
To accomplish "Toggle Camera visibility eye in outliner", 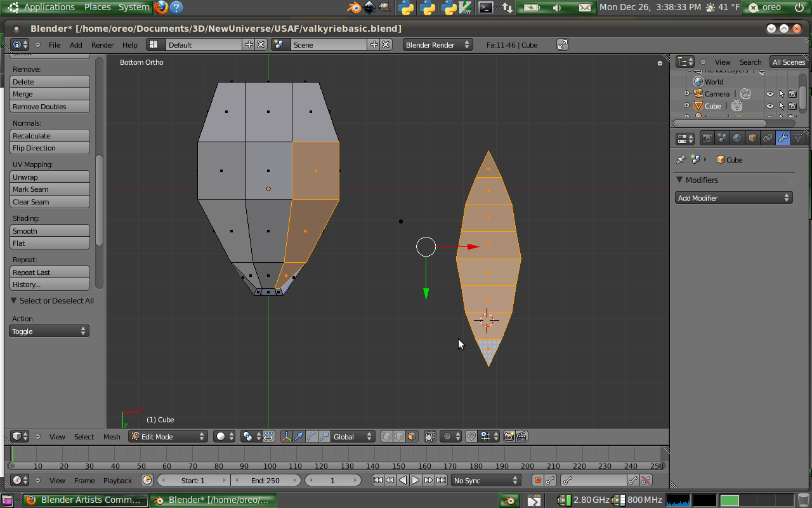I will pyautogui.click(x=770, y=94).
